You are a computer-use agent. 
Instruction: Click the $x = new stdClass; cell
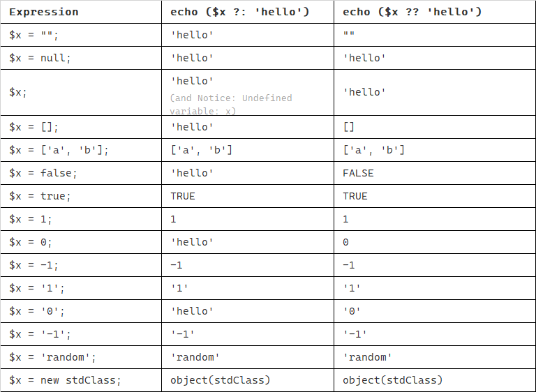click(81, 380)
